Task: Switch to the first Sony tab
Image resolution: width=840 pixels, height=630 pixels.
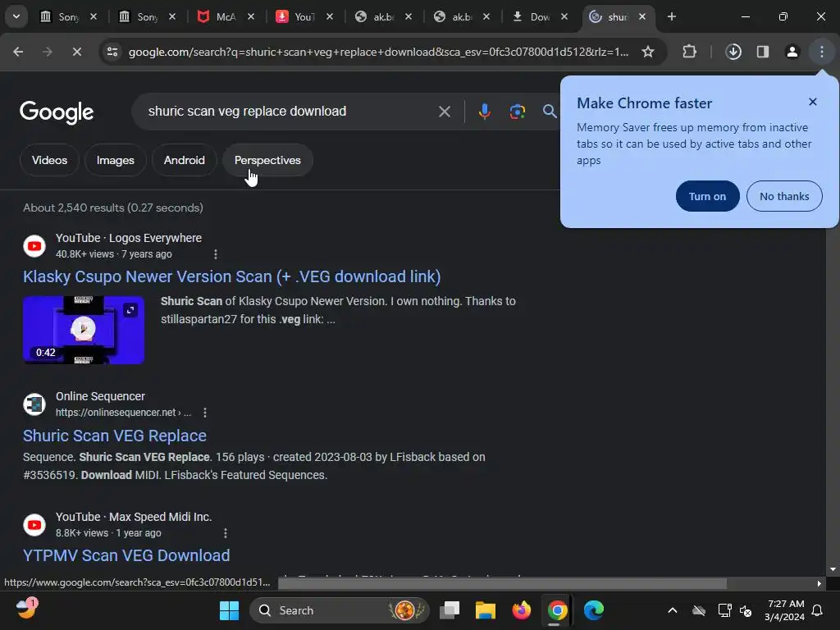Action: 66,17
